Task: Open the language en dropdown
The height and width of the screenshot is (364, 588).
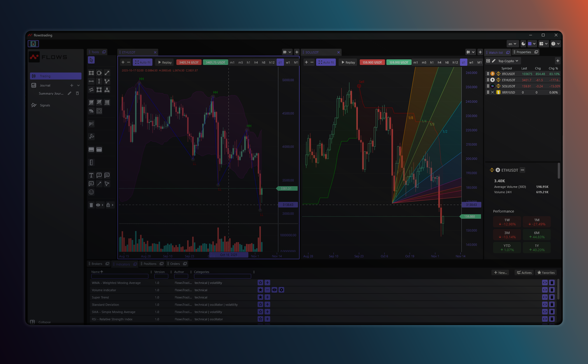Action: pyautogui.click(x=512, y=44)
